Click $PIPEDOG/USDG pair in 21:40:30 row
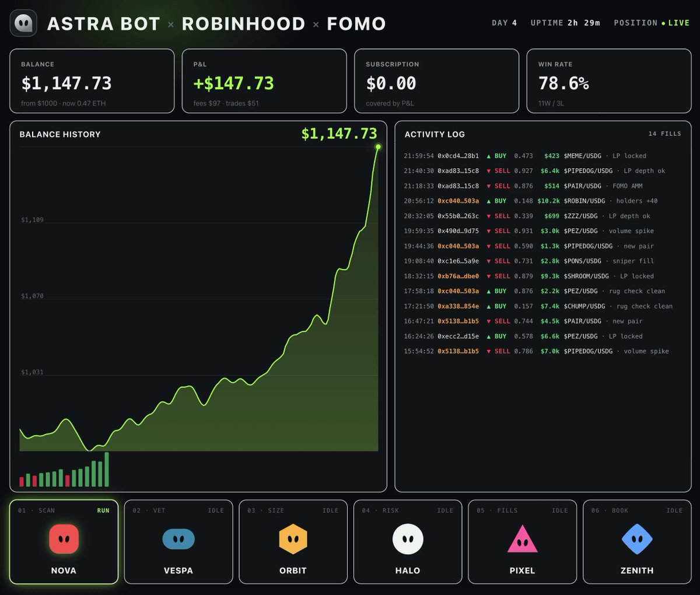The image size is (700, 595). [x=588, y=171]
